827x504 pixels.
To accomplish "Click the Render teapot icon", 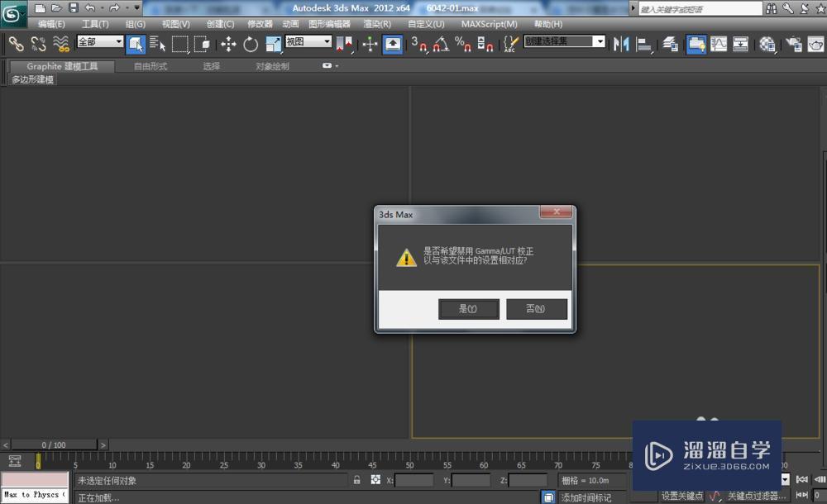I will pyautogui.click(x=815, y=45).
